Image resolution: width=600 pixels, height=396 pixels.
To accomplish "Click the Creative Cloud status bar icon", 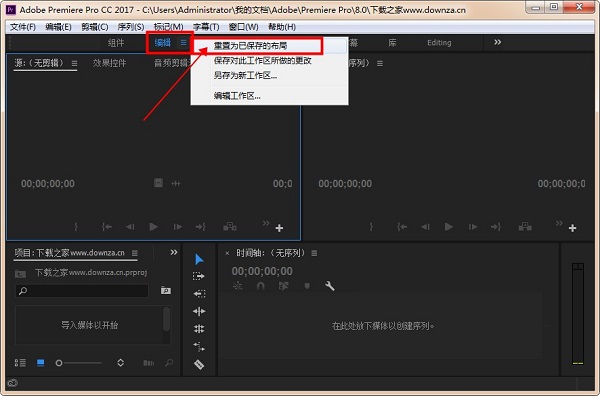I will point(12,383).
